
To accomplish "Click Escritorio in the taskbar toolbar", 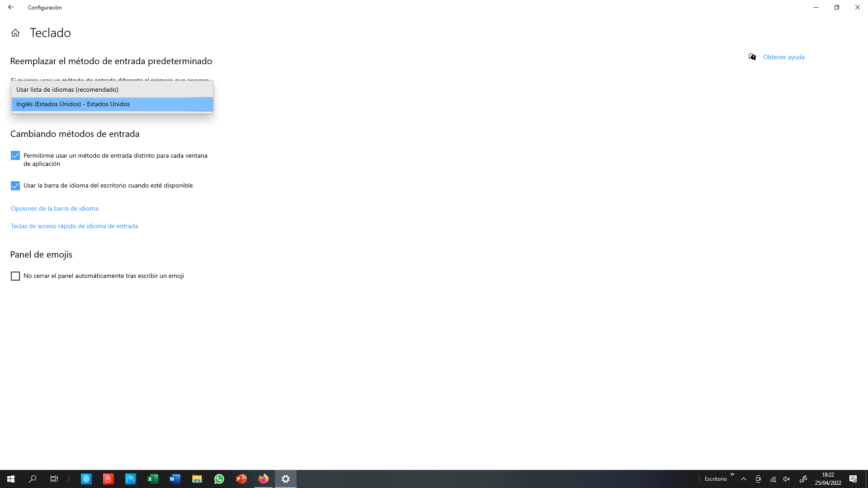I will click(x=716, y=479).
